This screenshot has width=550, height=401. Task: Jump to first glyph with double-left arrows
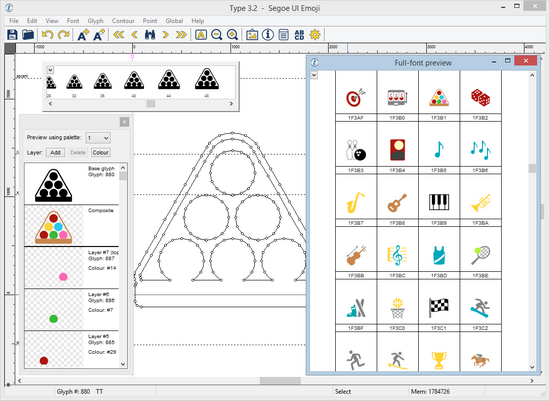[x=119, y=35]
